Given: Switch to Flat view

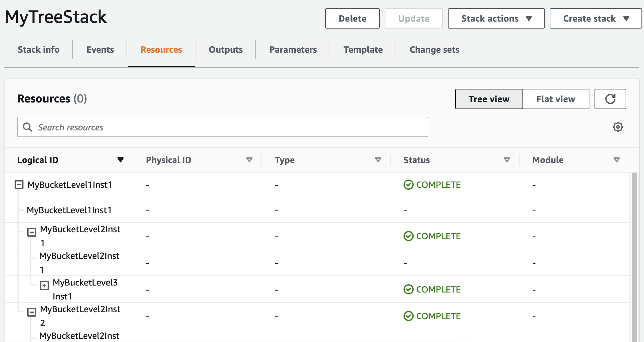Looking at the screenshot, I should [x=555, y=99].
